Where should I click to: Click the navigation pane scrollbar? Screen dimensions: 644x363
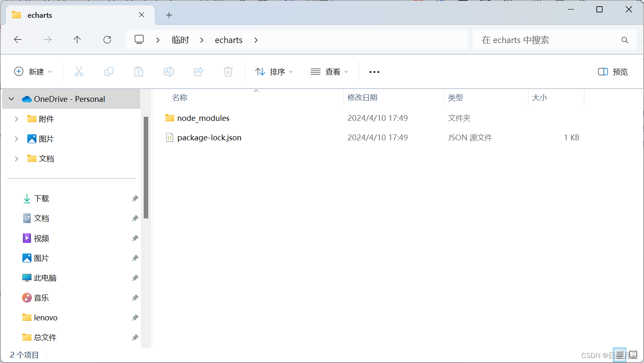click(x=146, y=167)
